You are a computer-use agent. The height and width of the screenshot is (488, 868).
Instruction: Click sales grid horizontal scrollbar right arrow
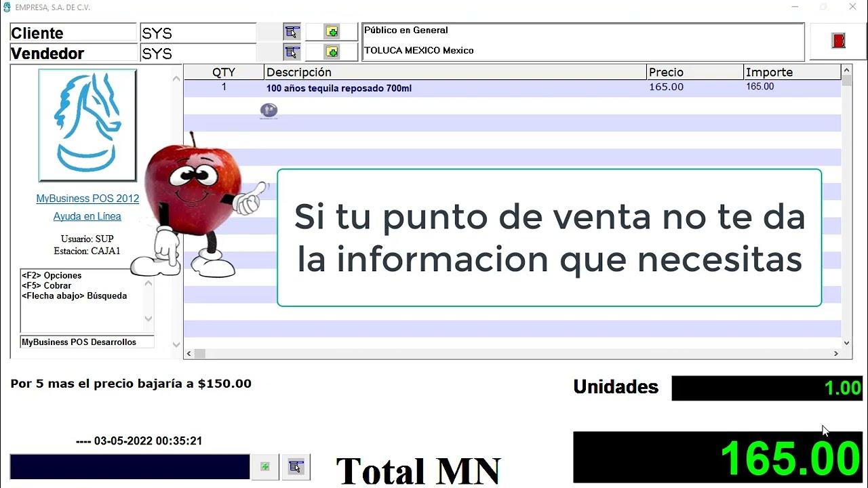[x=836, y=354]
